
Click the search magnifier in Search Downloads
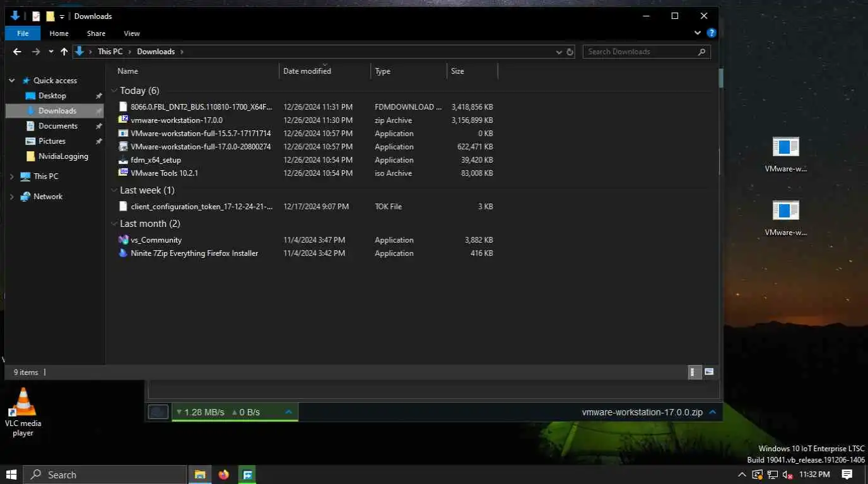tap(701, 52)
